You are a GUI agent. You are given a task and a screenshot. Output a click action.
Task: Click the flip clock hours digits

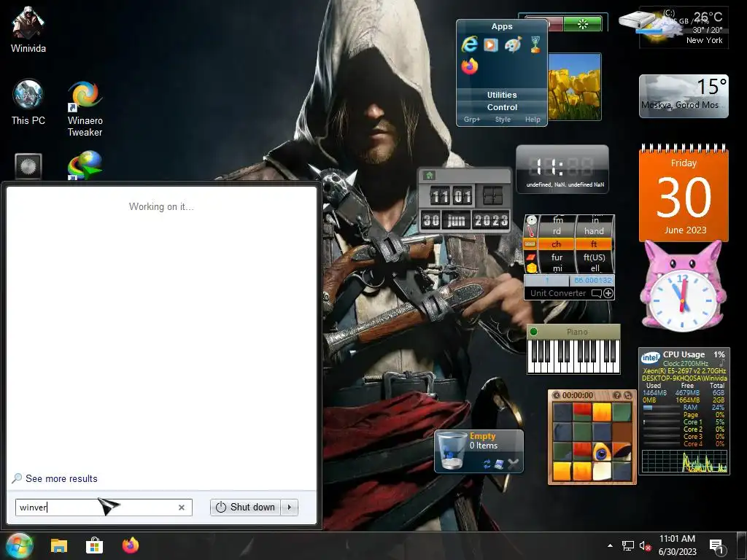[x=440, y=195]
